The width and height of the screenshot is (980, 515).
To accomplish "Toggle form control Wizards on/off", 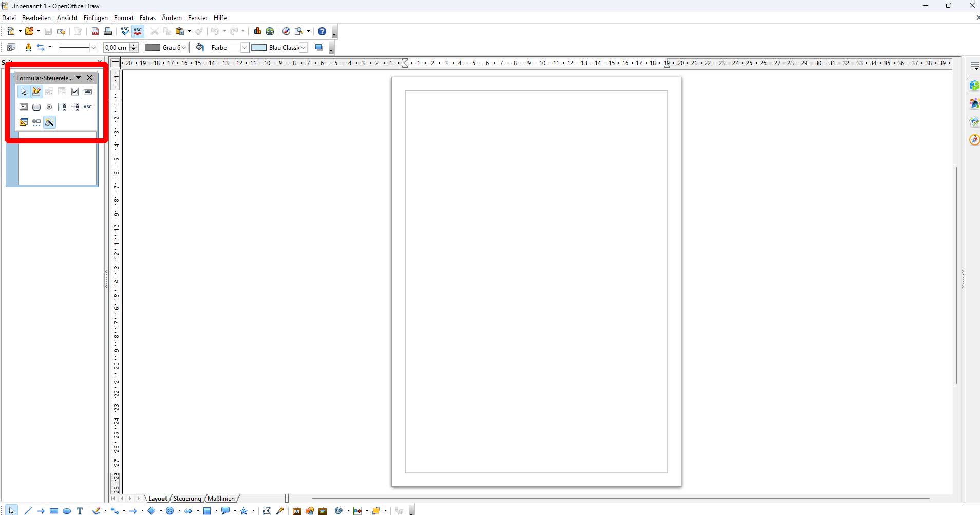I will 49,122.
